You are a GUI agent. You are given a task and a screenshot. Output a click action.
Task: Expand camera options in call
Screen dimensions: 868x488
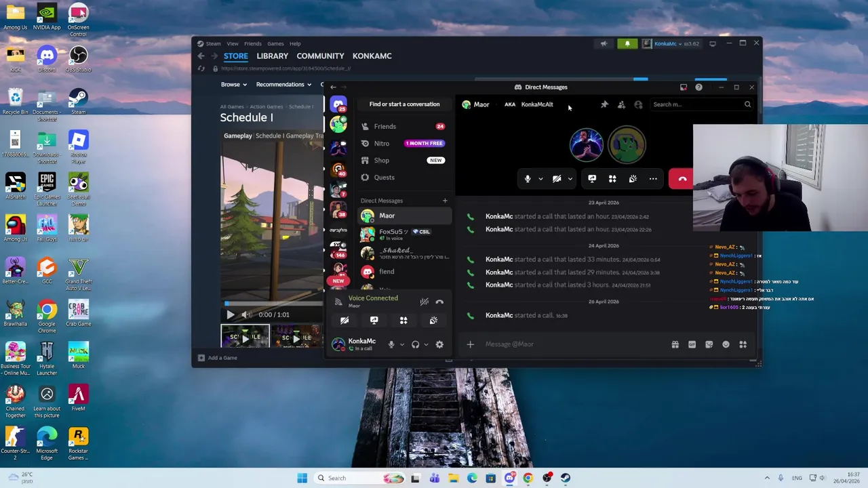pyautogui.click(x=570, y=179)
